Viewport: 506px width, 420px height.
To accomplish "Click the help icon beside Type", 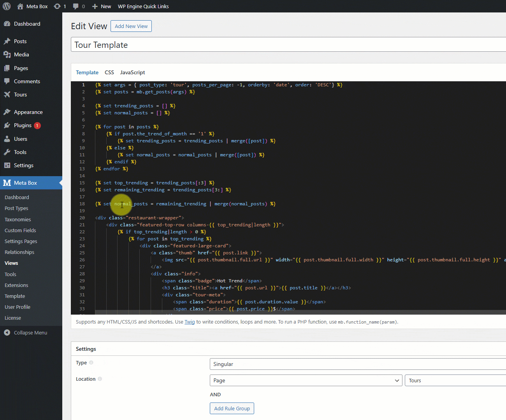I will pyautogui.click(x=91, y=362).
